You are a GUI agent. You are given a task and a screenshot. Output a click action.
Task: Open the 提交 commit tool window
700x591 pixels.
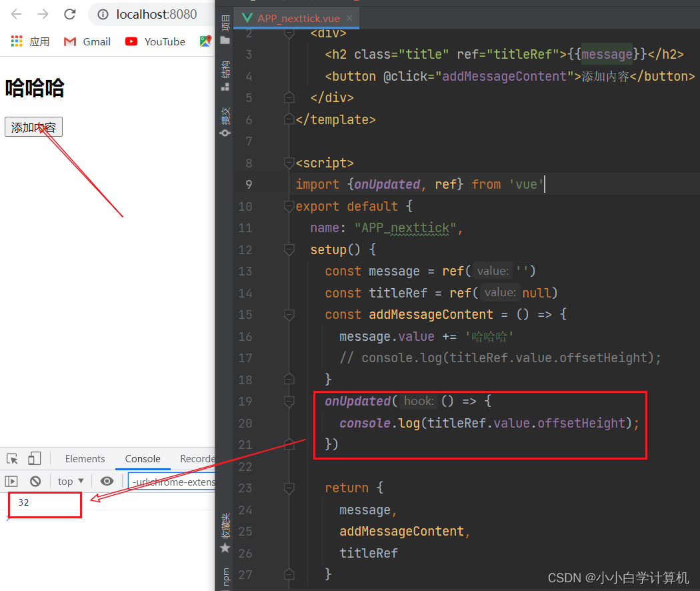click(225, 121)
